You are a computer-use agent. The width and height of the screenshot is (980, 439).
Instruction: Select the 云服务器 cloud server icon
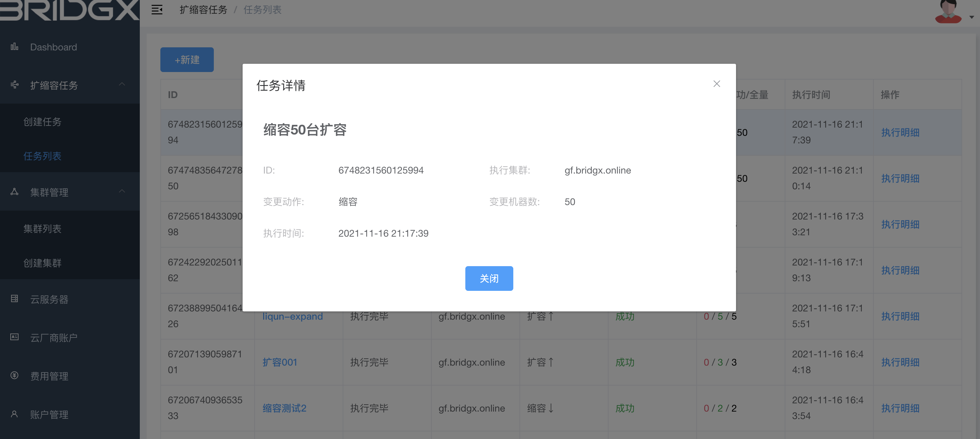[x=14, y=299]
